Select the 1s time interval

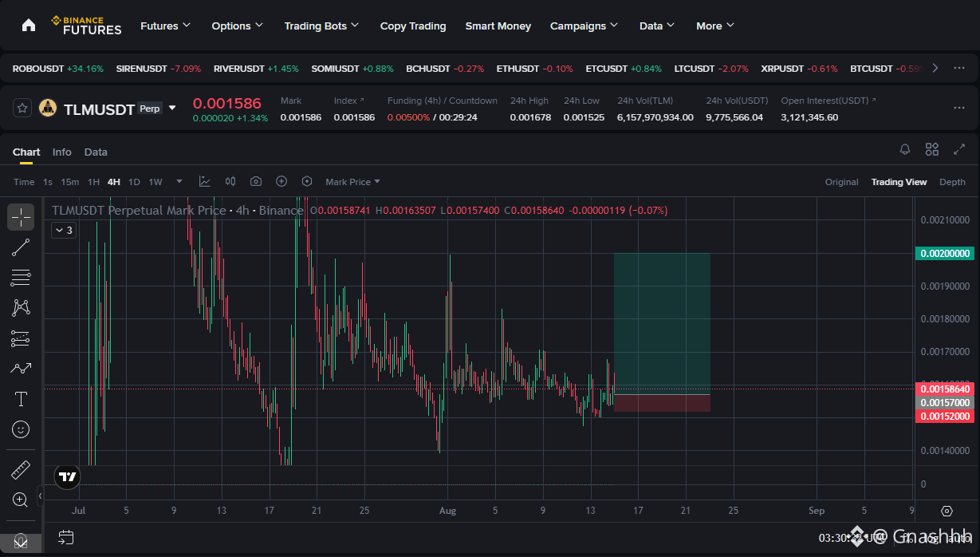pyautogui.click(x=48, y=181)
